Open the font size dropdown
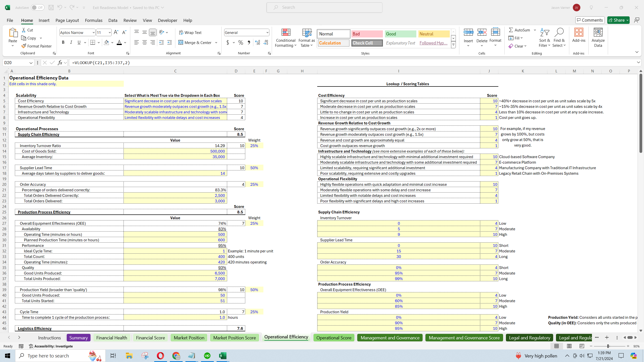 110,32
